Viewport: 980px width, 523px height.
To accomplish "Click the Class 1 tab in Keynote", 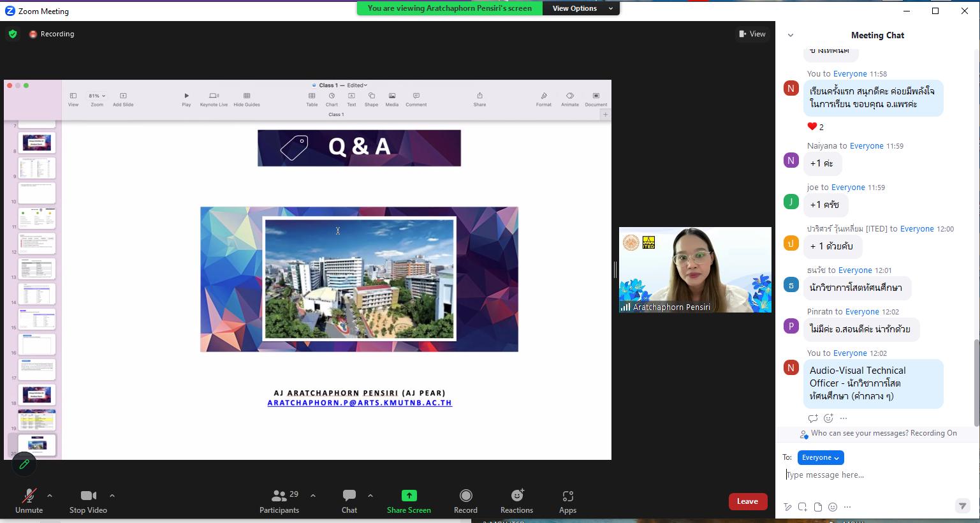I will pos(336,115).
